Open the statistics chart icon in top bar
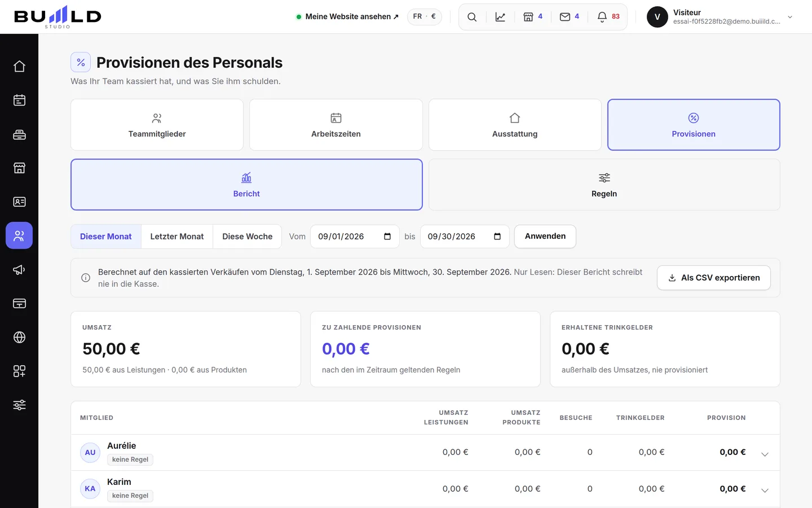The height and width of the screenshot is (508, 812). pos(500,17)
